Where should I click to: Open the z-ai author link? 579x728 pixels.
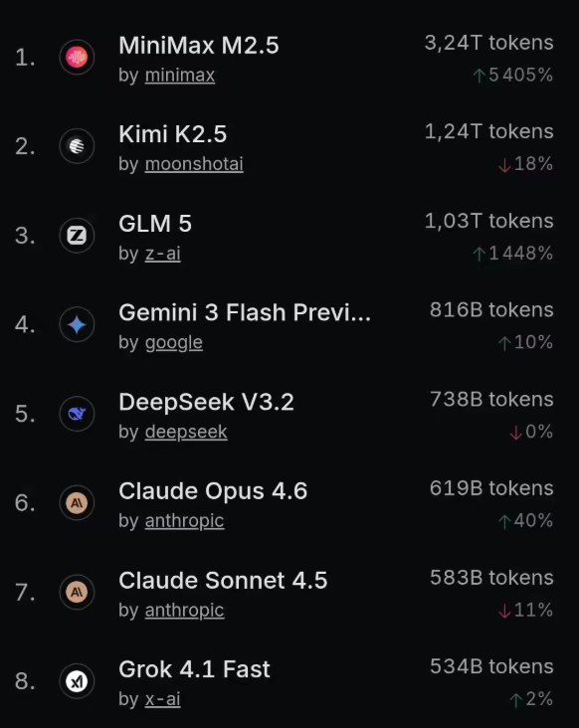162,254
